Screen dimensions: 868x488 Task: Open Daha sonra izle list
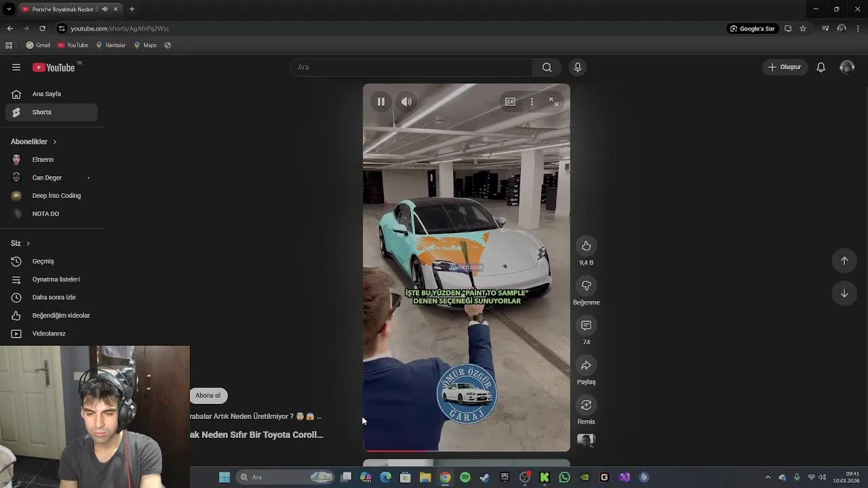52,297
